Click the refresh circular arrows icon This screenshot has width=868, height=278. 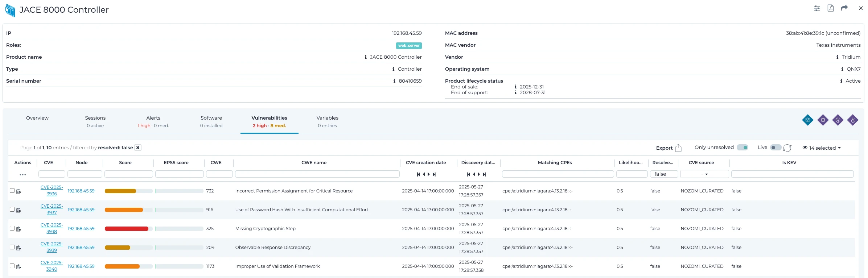787,148
